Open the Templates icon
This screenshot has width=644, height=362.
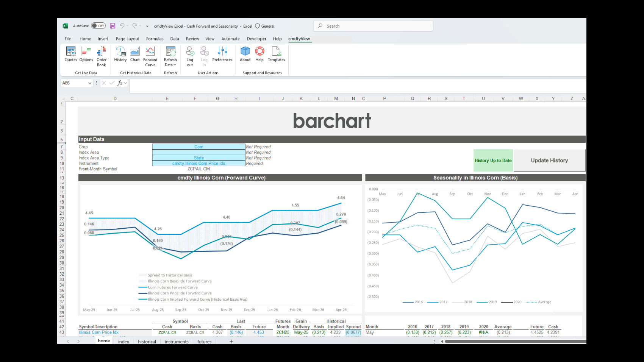277,54
